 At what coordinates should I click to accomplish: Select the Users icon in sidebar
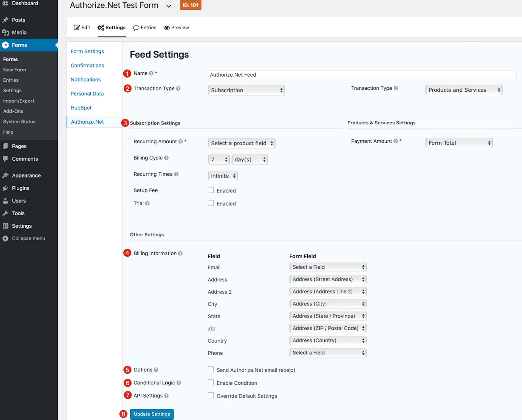6,201
